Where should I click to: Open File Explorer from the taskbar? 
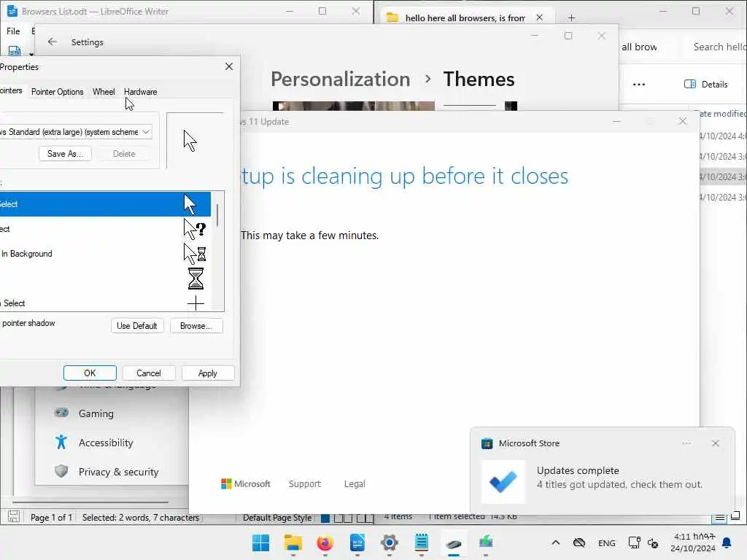(x=293, y=542)
